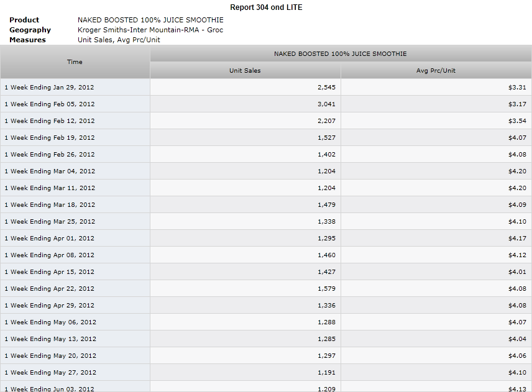
Task: Select the row "1 Week Ending Feb 05, 2012"
Action: click(x=266, y=104)
